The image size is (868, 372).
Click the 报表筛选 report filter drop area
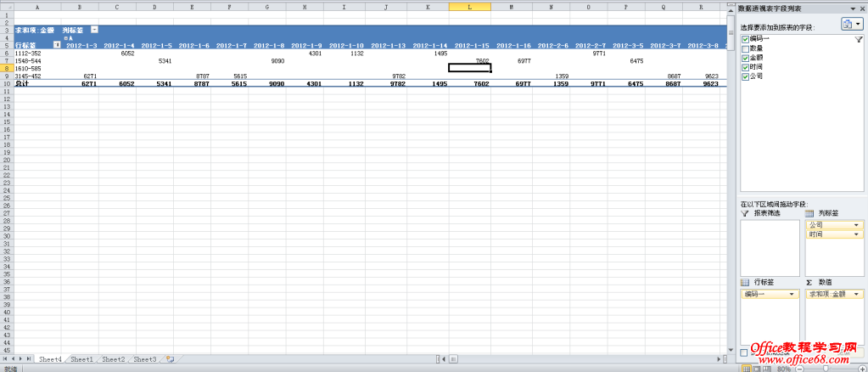coord(770,248)
